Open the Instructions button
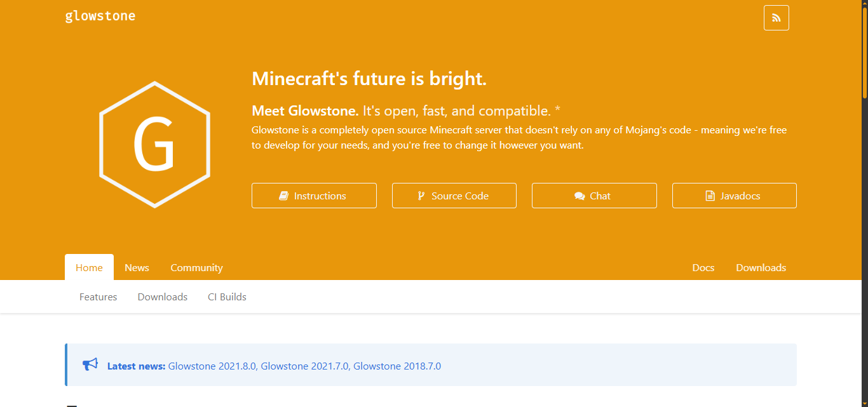This screenshot has width=868, height=407. coord(314,196)
